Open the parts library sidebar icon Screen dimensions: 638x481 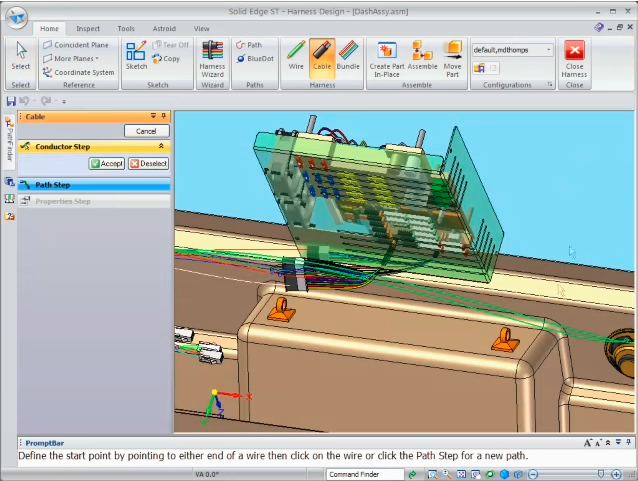[9, 216]
